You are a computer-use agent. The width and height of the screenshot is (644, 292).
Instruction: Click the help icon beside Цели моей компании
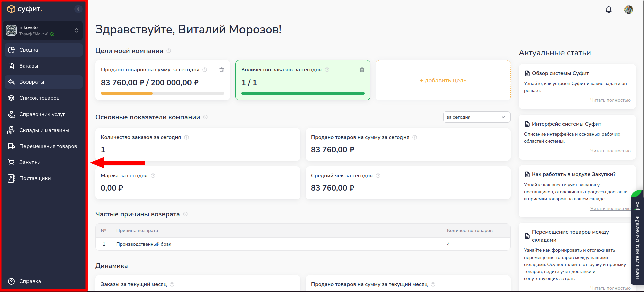point(169,51)
